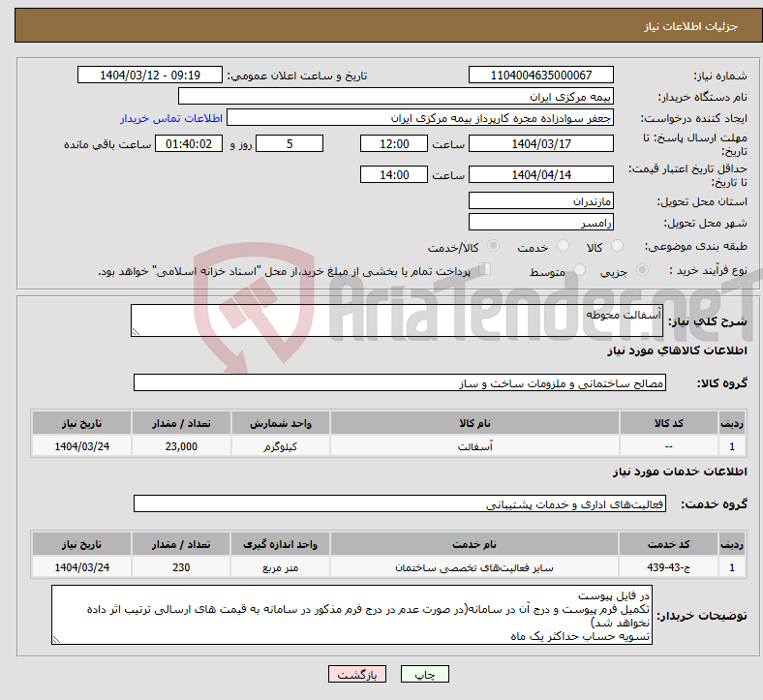The image size is (763, 700).
Task: Click the remaining days field showing 5
Action: coord(290,144)
